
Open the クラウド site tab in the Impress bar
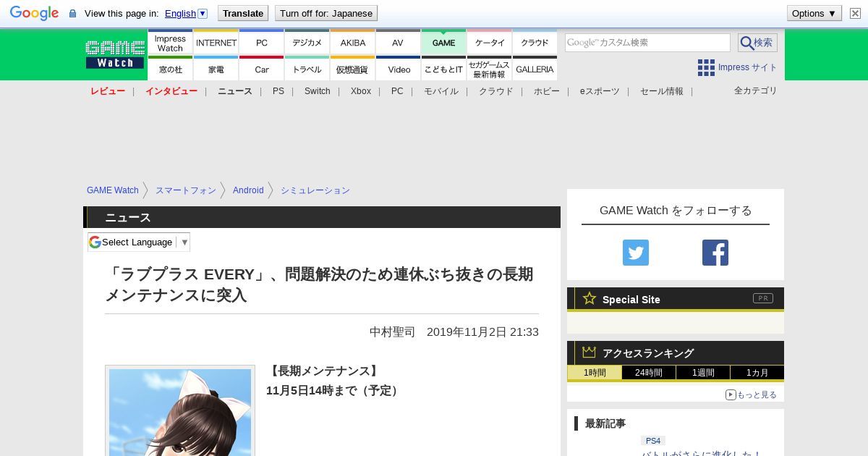(535, 43)
